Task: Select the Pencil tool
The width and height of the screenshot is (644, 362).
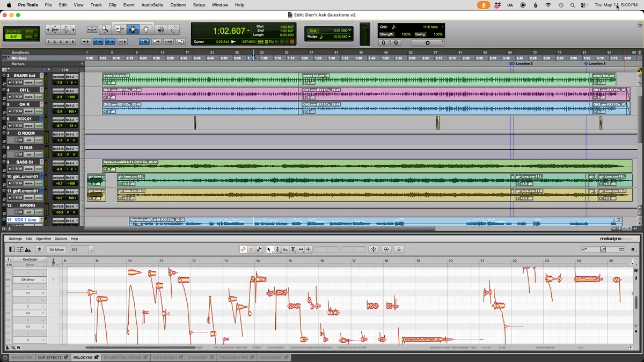Action: pyautogui.click(x=173, y=29)
